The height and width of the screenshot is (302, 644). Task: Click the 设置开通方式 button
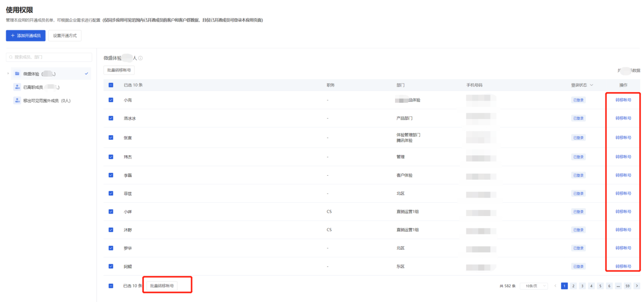pos(65,36)
